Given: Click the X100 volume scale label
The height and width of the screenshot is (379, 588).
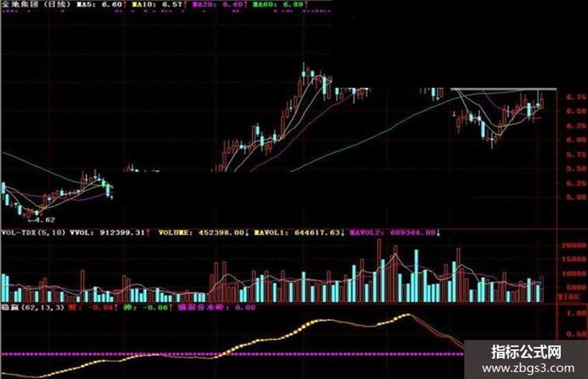Looking at the screenshot, I should pyautogui.click(x=569, y=297).
